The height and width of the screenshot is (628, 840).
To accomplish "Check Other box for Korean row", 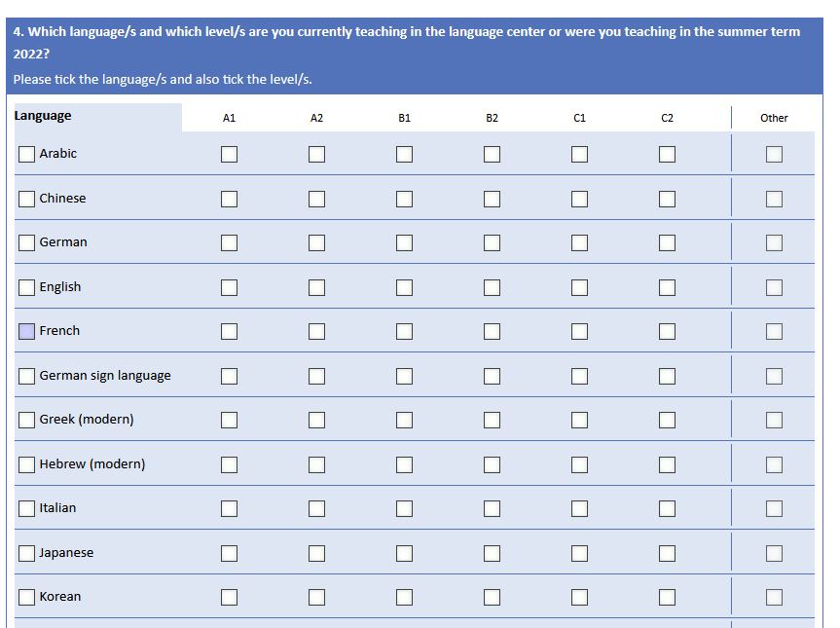I will 774,597.
